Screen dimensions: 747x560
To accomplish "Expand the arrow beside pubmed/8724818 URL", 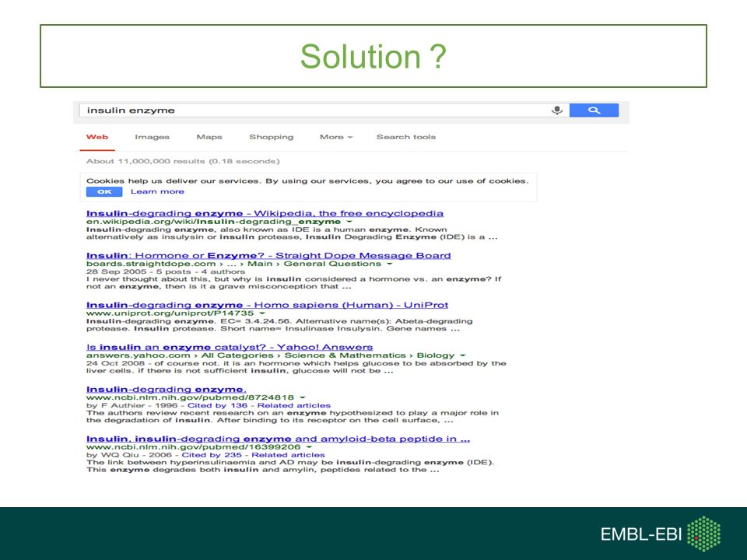I will pyautogui.click(x=303, y=397).
